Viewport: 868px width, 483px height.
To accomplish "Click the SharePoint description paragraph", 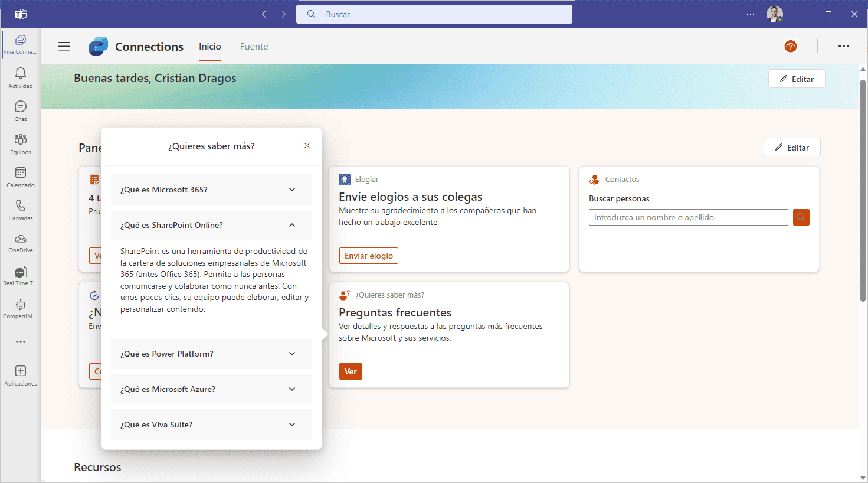I will (x=214, y=280).
